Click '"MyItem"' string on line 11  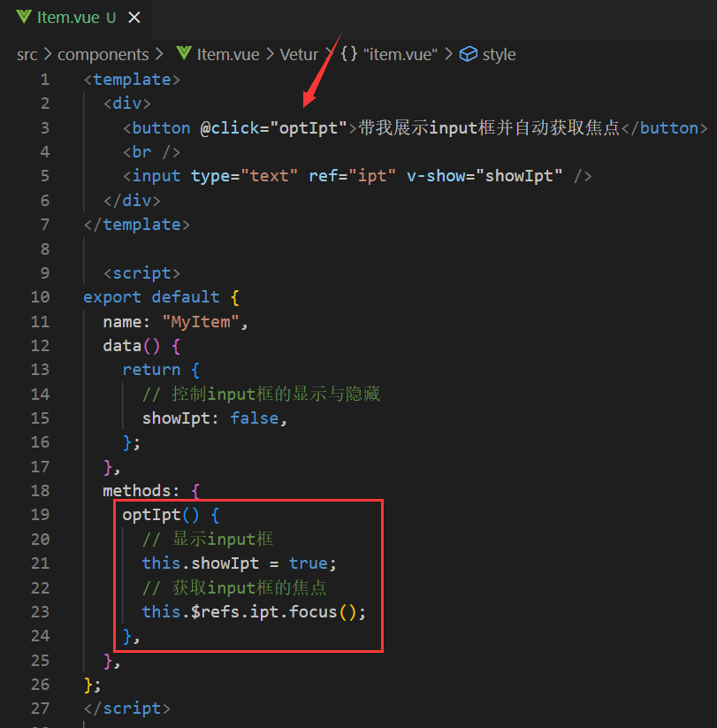tap(201, 322)
